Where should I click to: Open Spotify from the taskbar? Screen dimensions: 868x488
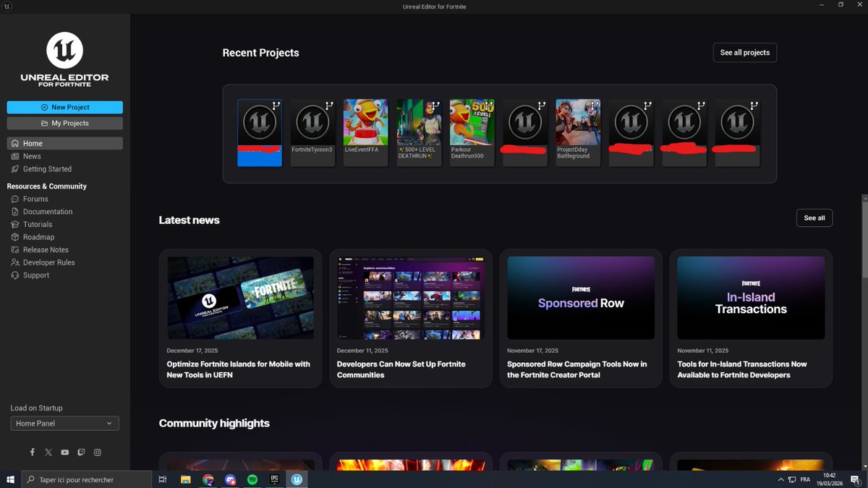tap(252, 479)
